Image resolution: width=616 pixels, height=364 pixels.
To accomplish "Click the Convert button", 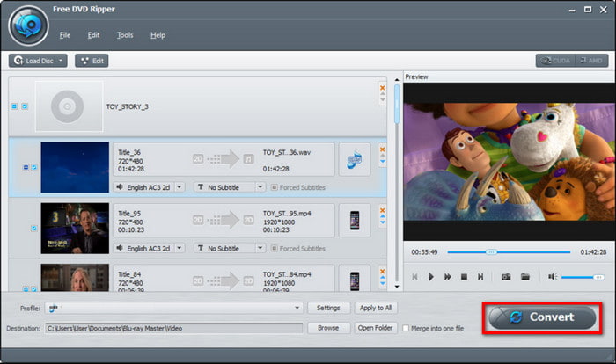I will tap(540, 317).
